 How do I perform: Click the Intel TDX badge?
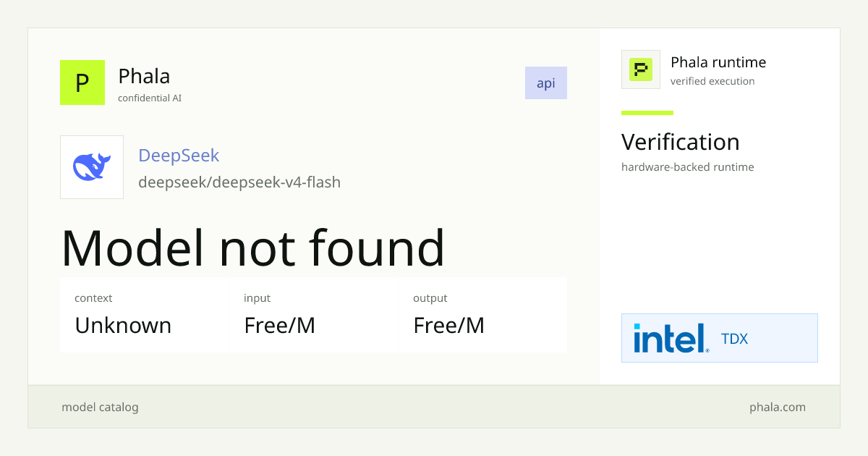720,338
